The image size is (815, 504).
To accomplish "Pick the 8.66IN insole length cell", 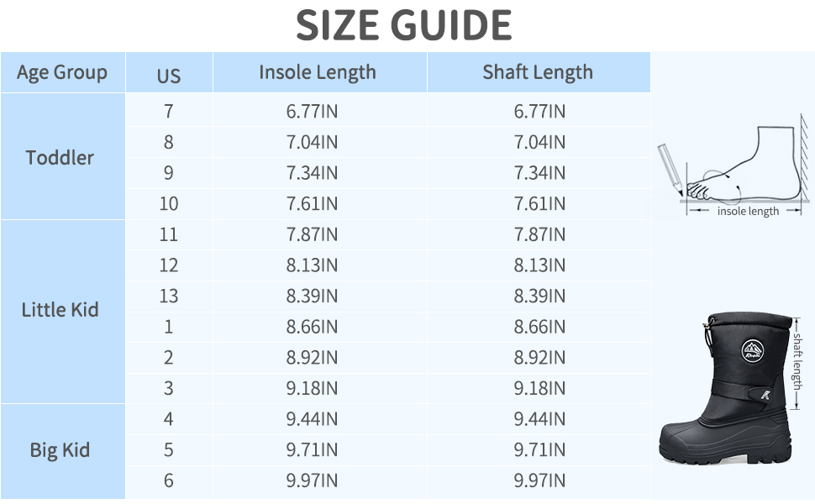I will coord(313,327).
